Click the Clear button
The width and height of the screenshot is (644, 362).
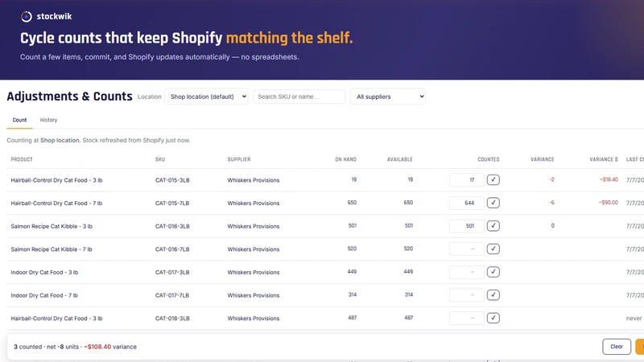[617, 347]
